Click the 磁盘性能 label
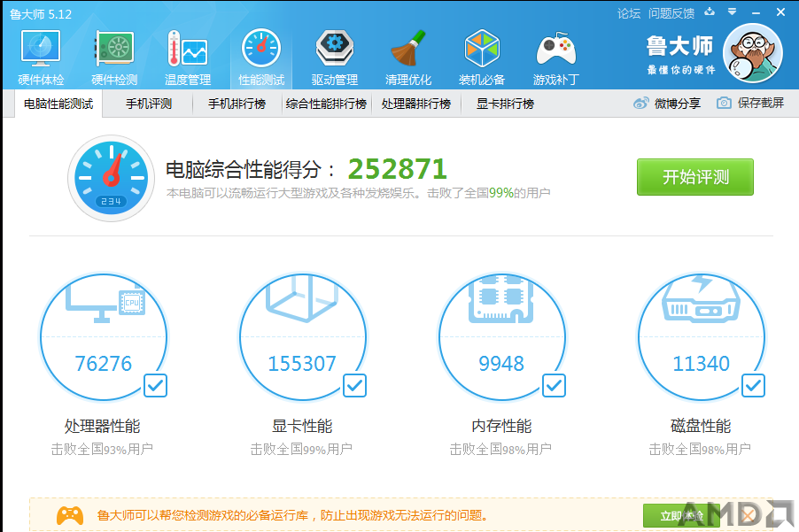 701,426
